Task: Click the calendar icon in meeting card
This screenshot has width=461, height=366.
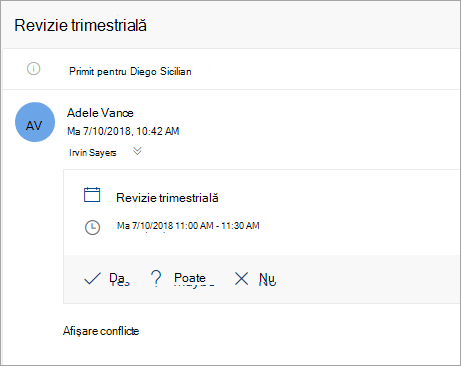Action: (92, 195)
